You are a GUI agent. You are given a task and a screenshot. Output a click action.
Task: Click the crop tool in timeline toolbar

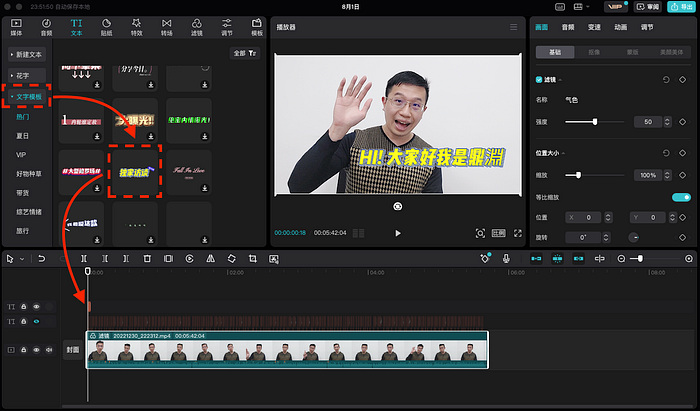(253, 259)
